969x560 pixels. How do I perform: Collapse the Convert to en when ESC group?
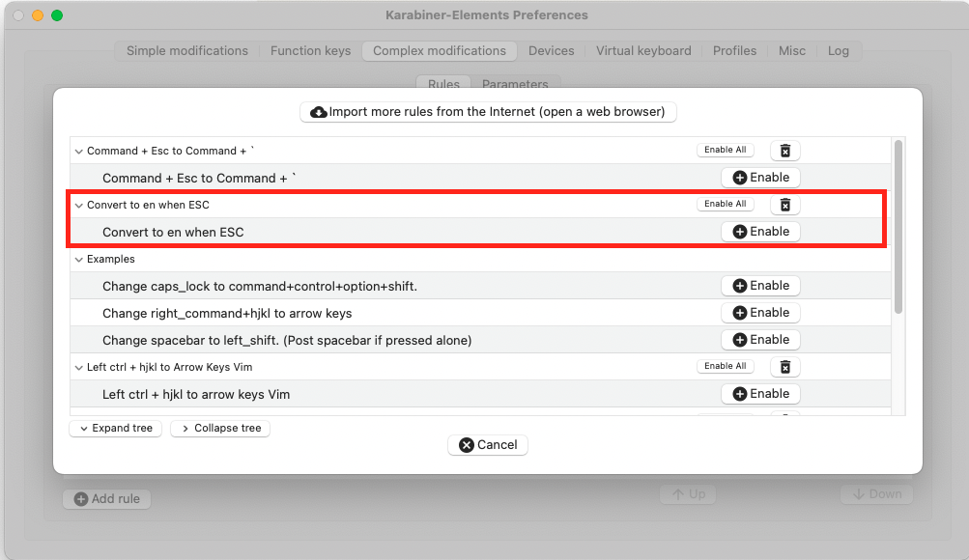[78, 205]
